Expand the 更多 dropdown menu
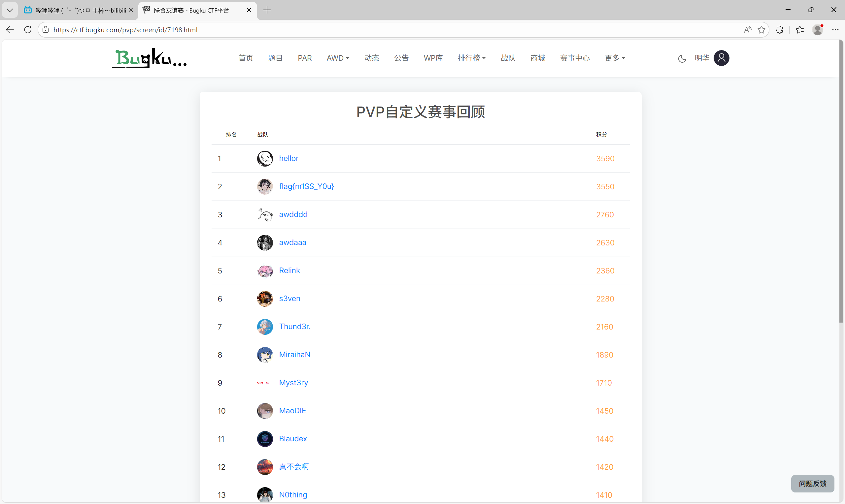845x504 pixels. point(615,58)
